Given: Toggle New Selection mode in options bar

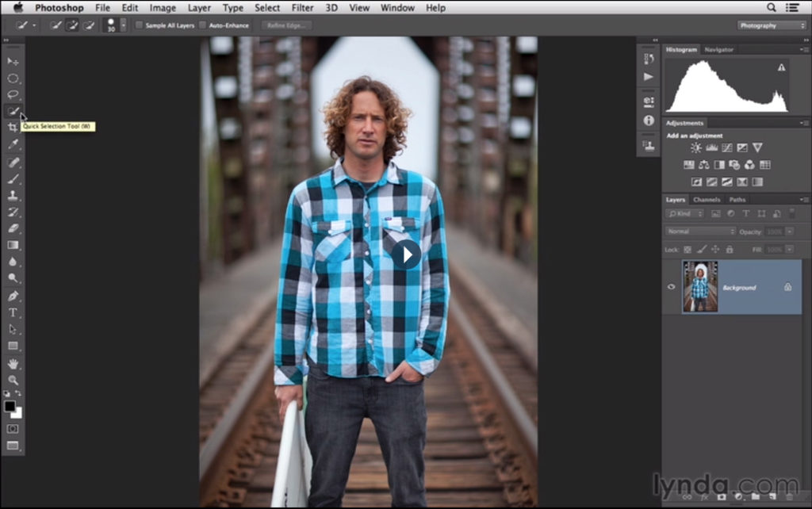Looking at the screenshot, I should 56,25.
